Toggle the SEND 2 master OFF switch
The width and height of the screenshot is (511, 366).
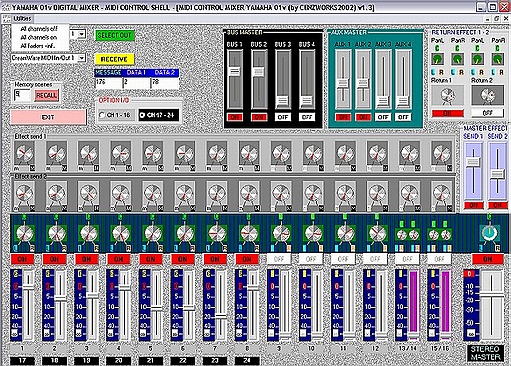(498, 205)
